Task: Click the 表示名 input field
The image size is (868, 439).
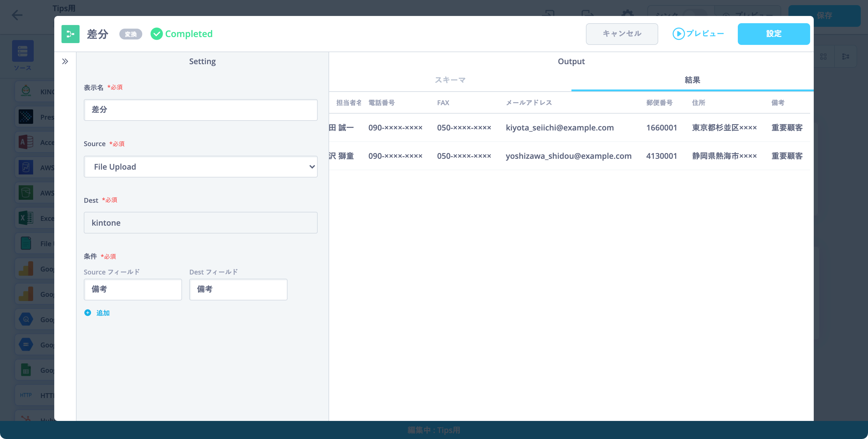Action: pos(200,110)
